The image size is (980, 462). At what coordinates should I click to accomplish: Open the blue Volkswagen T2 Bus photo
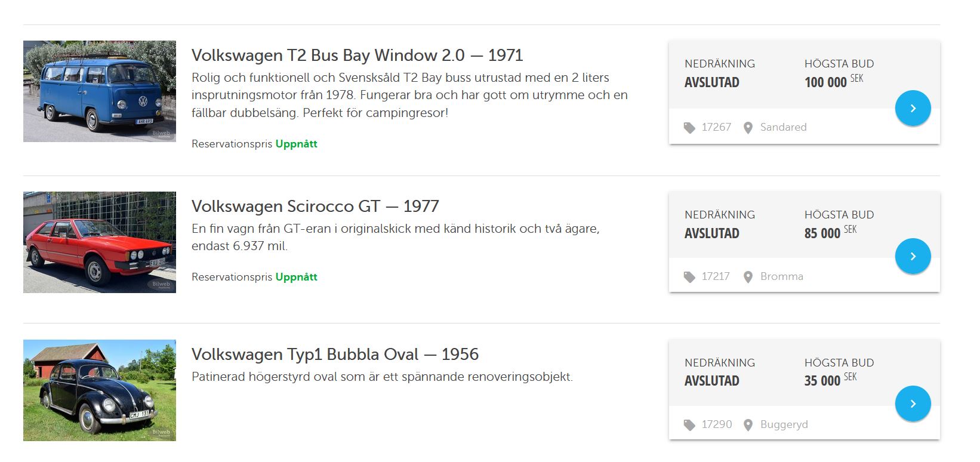[x=100, y=91]
